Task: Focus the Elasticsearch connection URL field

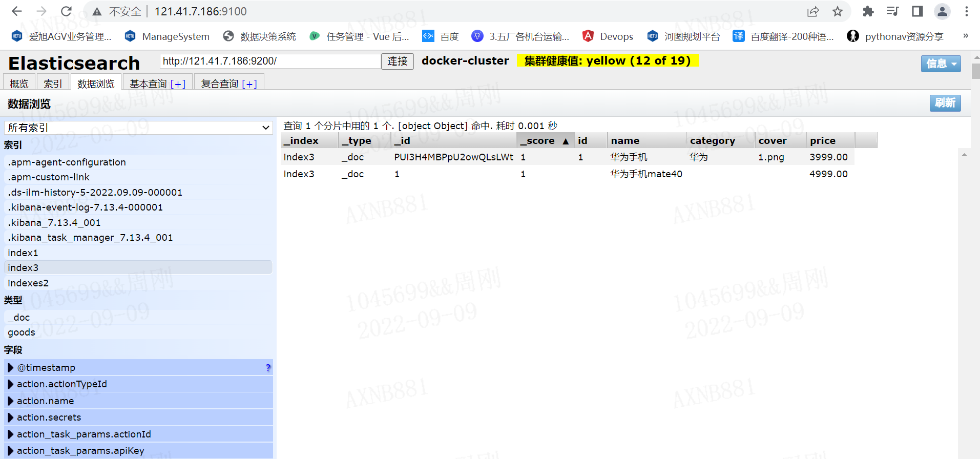Action: (270, 61)
